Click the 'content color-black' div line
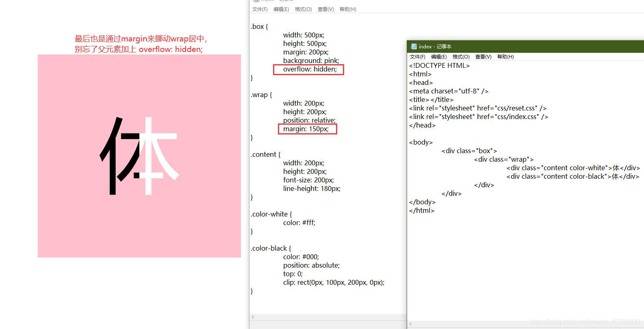The width and height of the screenshot is (644, 329). [573, 177]
